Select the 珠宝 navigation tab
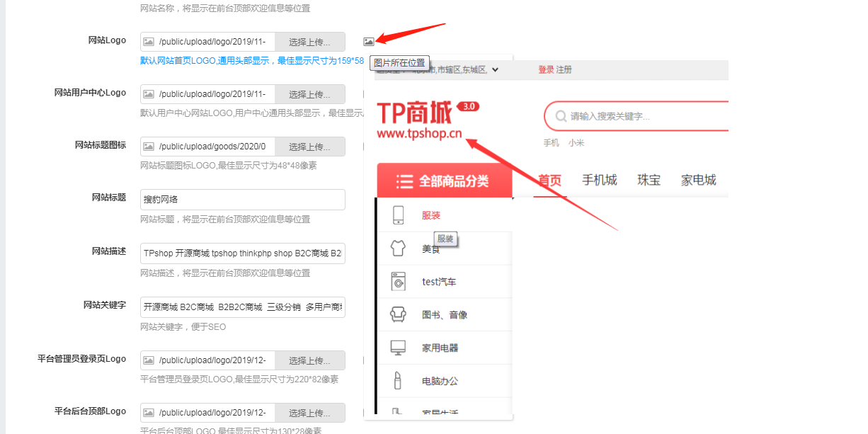Image resolution: width=868 pixels, height=434 pixels. click(649, 180)
